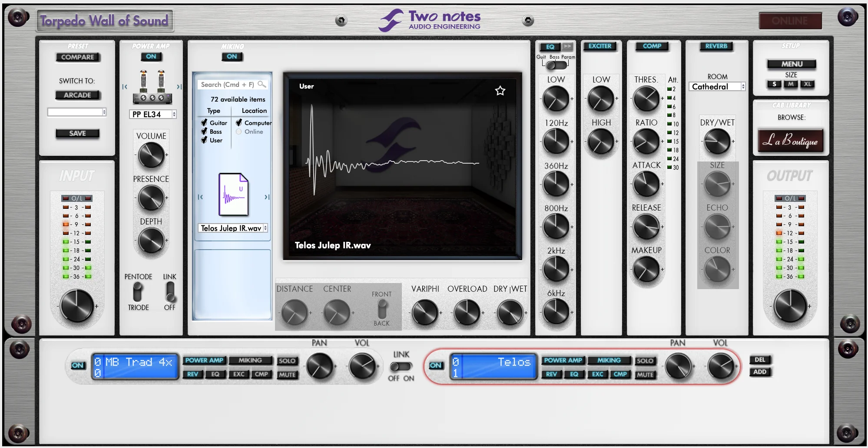The height and width of the screenshot is (448, 868).
Task: Toggle the Miking ON button
Action: point(232,56)
